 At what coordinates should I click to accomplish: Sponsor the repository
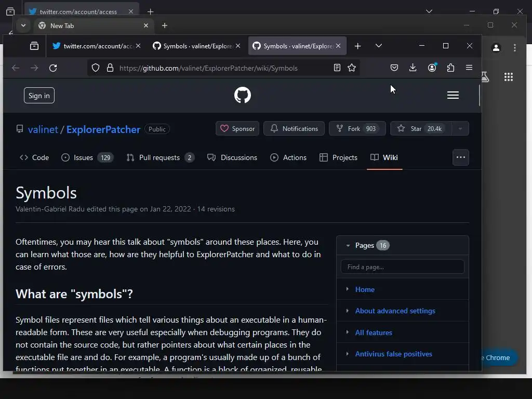pyautogui.click(x=237, y=129)
